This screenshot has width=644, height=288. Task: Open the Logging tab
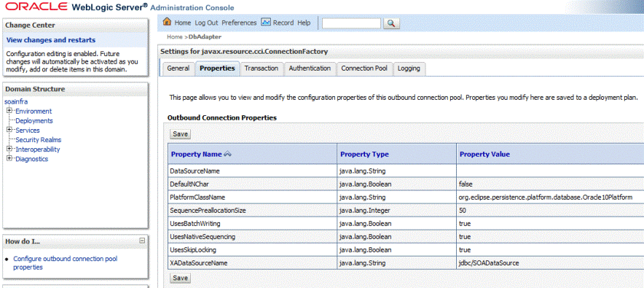pos(409,69)
